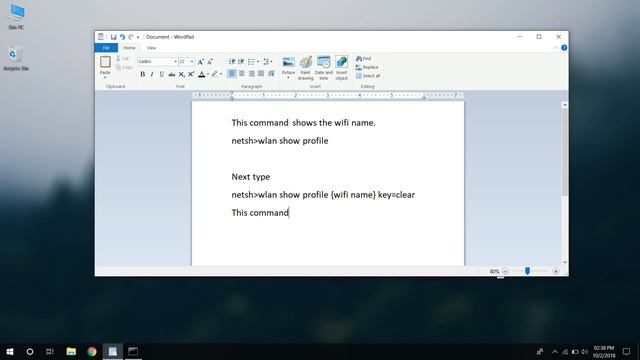
Task: Open Chrome from the taskbar
Action: [x=92, y=351]
